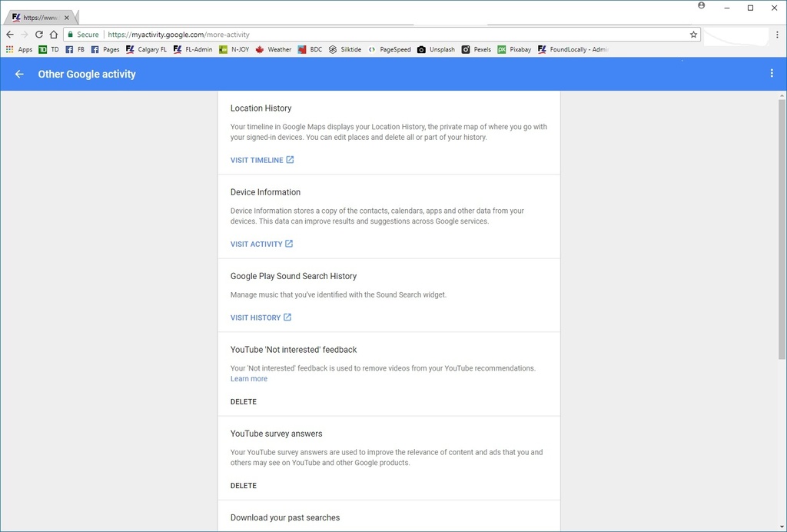This screenshot has height=532, width=787.
Task: Open the browser home page
Action: pos(54,35)
